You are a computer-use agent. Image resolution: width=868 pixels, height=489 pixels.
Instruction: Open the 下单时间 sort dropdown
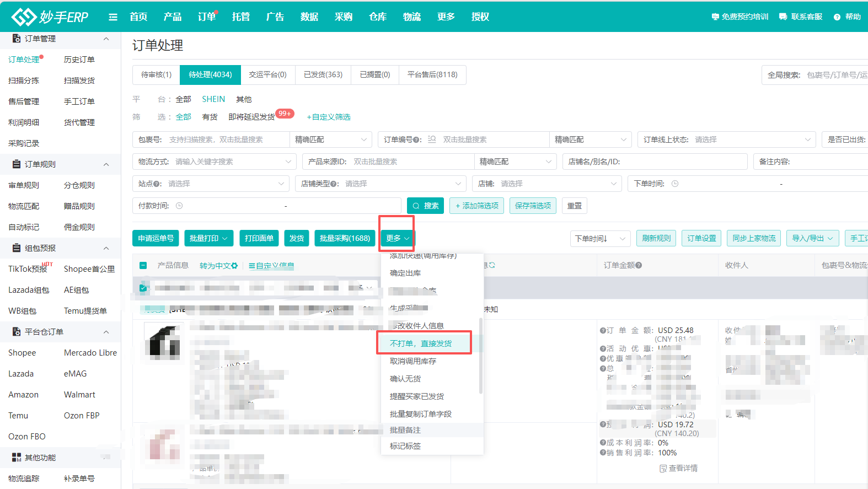tap(600, 238)
